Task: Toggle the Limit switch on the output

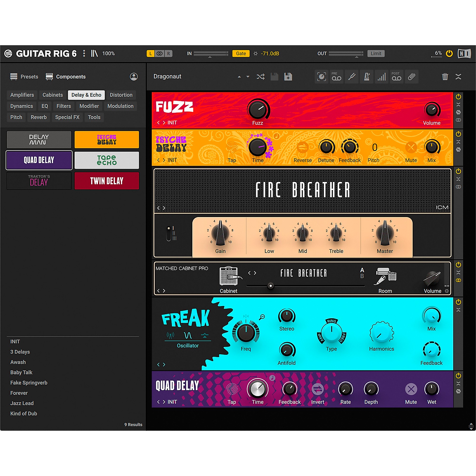Action: click(x=376, y=54)
